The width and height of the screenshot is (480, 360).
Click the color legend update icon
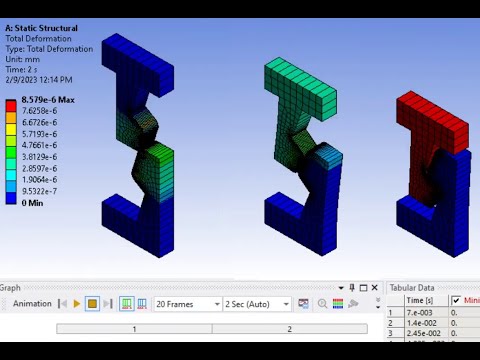(338, 304)
